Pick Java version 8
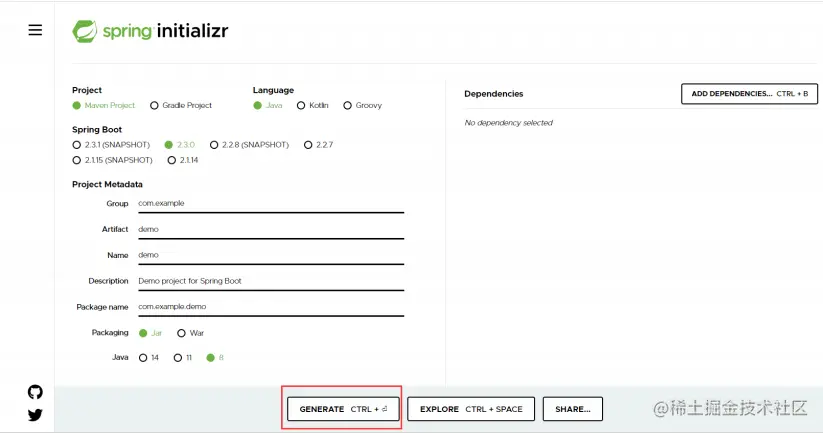This screenshot has width=823, height=433. [210, 358]
